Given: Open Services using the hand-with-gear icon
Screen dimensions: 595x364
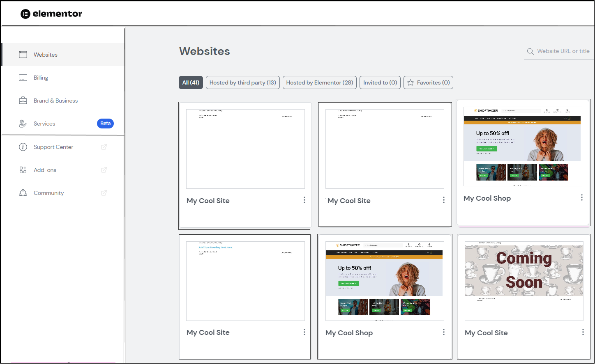Looking at the screenshot, I should click(23, 123).
